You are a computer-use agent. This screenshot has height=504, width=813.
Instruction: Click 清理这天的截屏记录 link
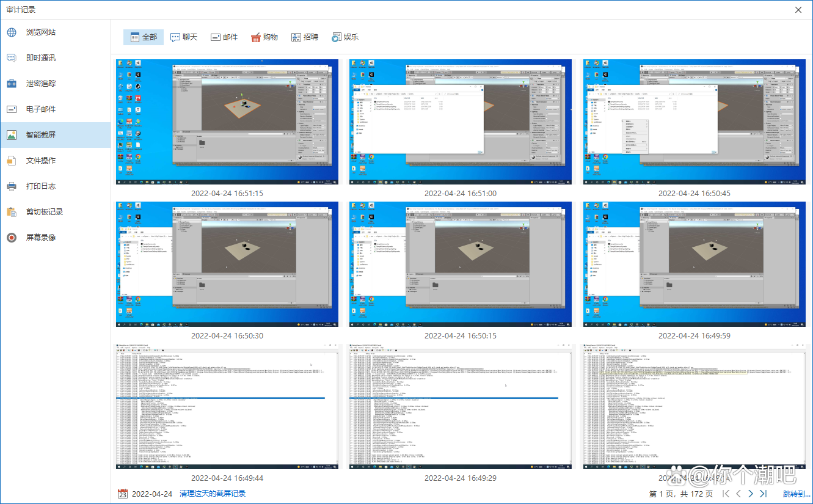pos(212,494)
